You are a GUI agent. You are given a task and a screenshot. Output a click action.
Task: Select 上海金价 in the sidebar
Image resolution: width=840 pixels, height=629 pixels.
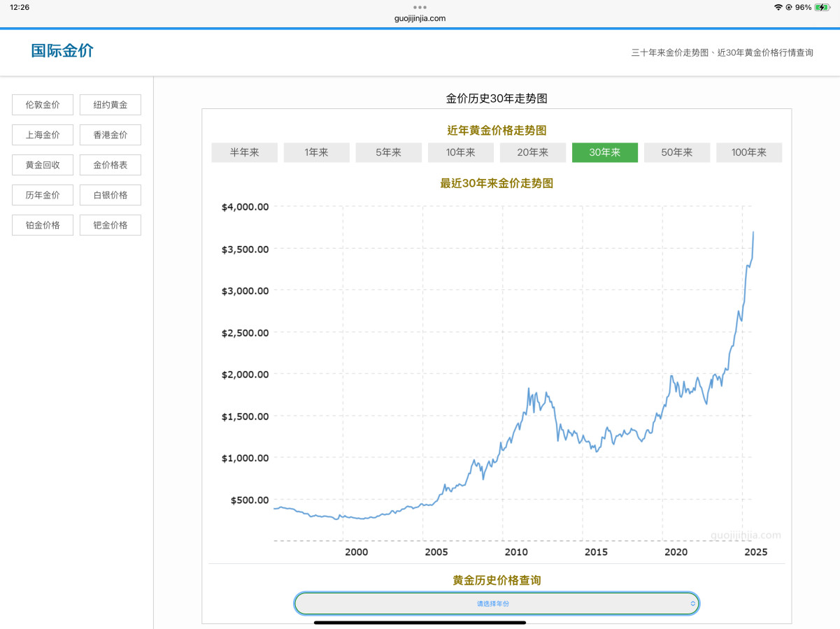coord(43,135)
